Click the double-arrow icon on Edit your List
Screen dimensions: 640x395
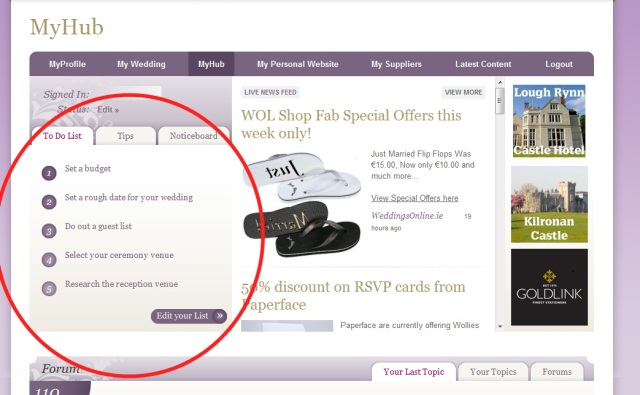point(220,316)
